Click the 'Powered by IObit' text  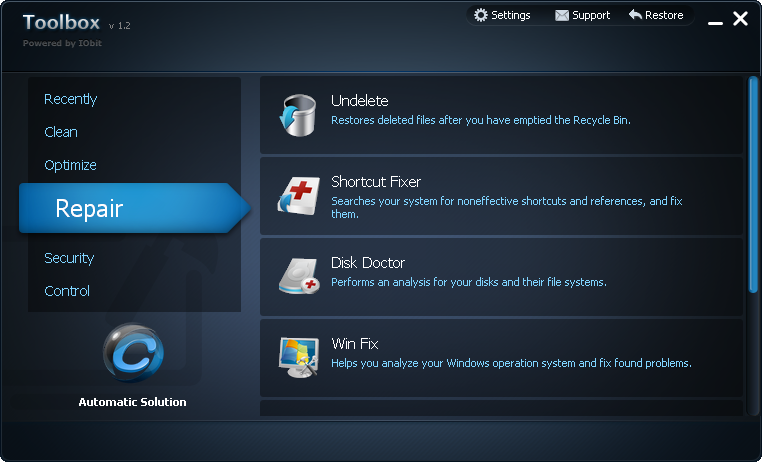62,43
